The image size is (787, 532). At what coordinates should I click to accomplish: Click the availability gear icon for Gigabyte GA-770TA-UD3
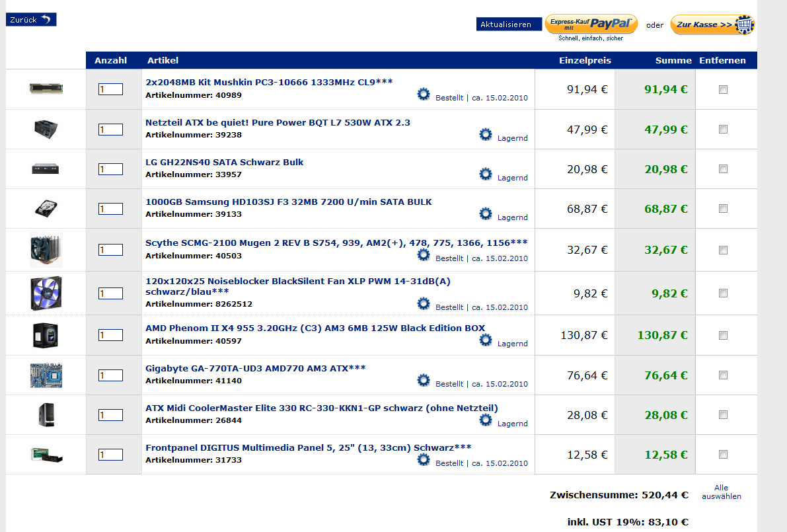[x=424, y=380]
